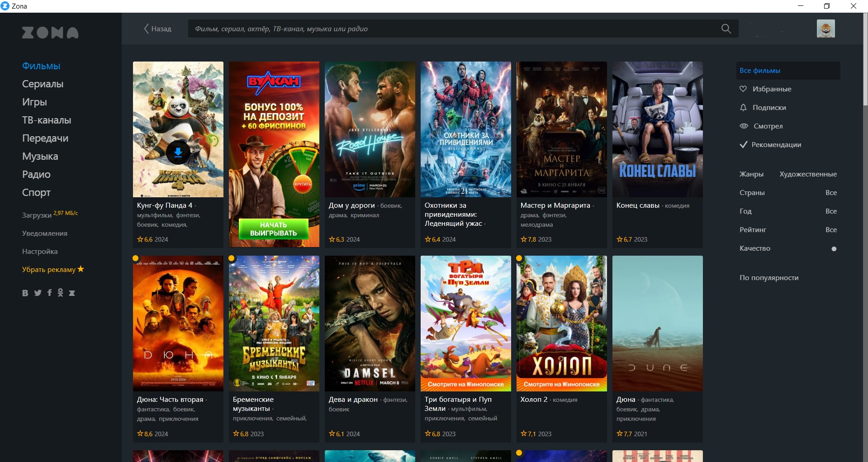Open the Радио section

tap(36, 174)
